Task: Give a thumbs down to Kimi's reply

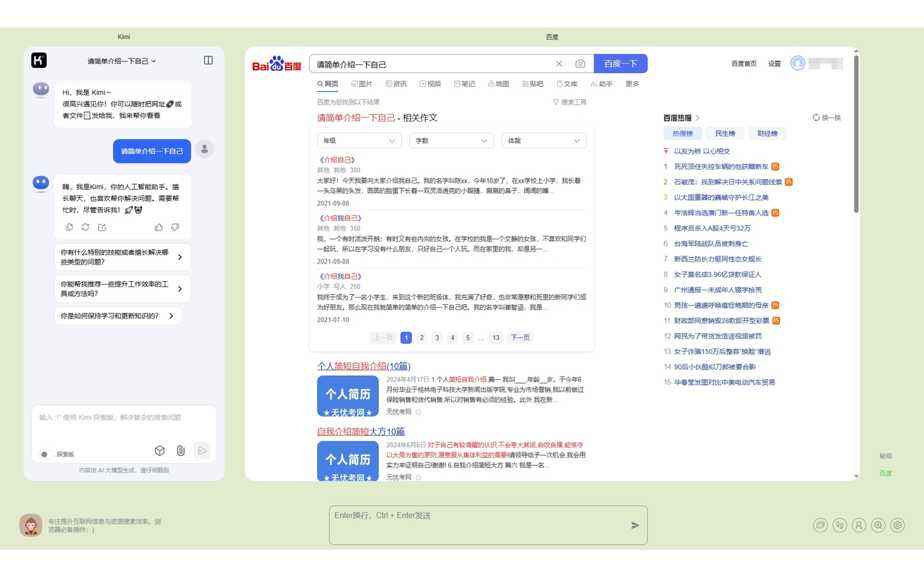Action: [x=175, y=227]
